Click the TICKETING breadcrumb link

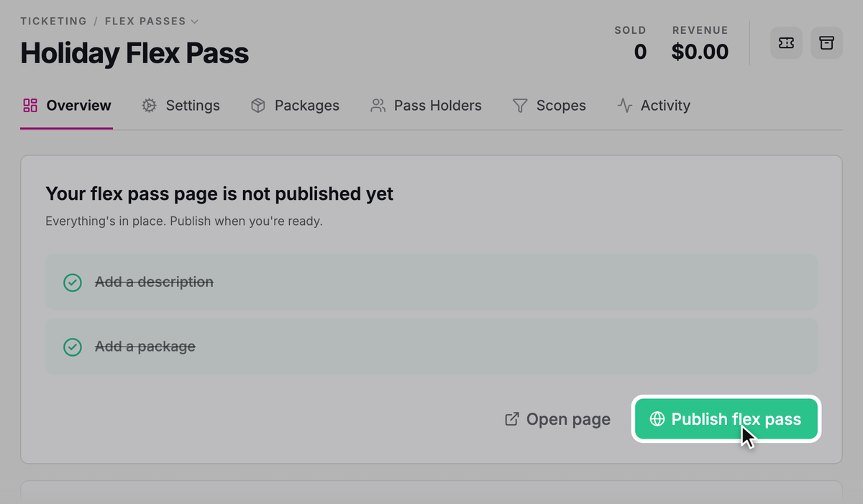[x=53, y=22]
